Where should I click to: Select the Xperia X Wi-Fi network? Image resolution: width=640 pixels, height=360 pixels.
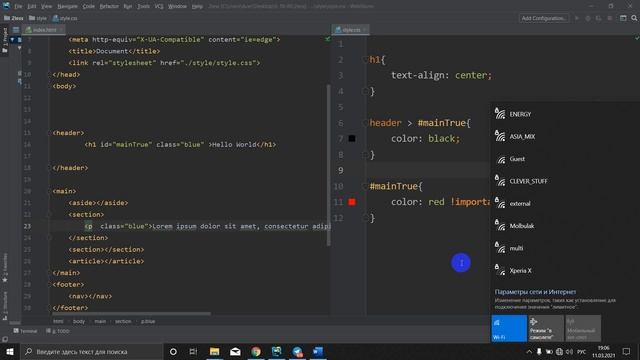pos(565,271)
